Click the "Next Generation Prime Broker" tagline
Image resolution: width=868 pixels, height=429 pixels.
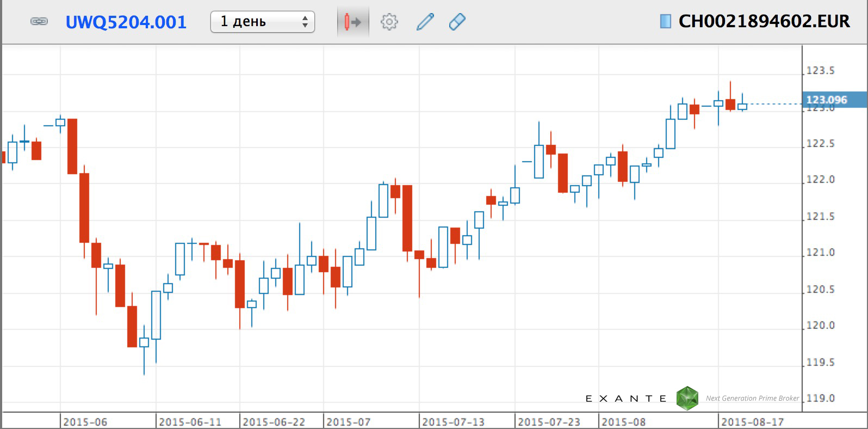point(752,399)
